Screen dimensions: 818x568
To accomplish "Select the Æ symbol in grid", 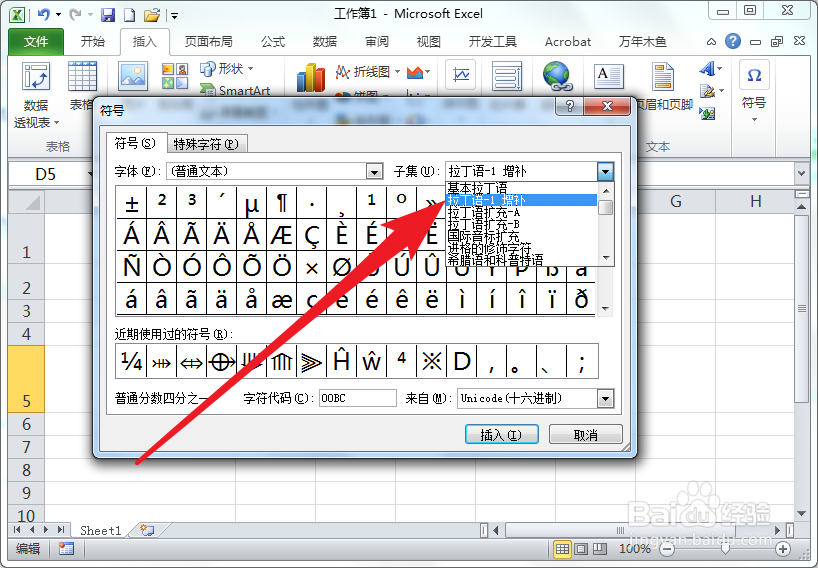I will [282, 235].
